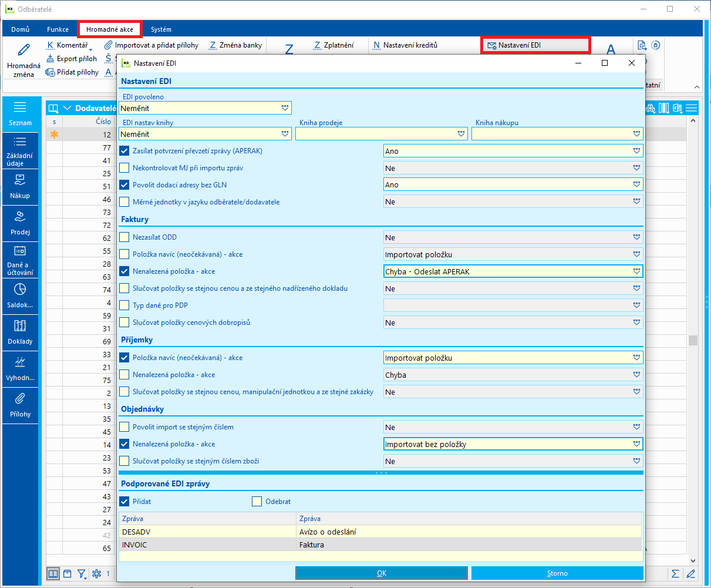This screenshot has width=711, height=588.
Task: Open the Importovat bez položky dropdown
Action: point(637,444)
